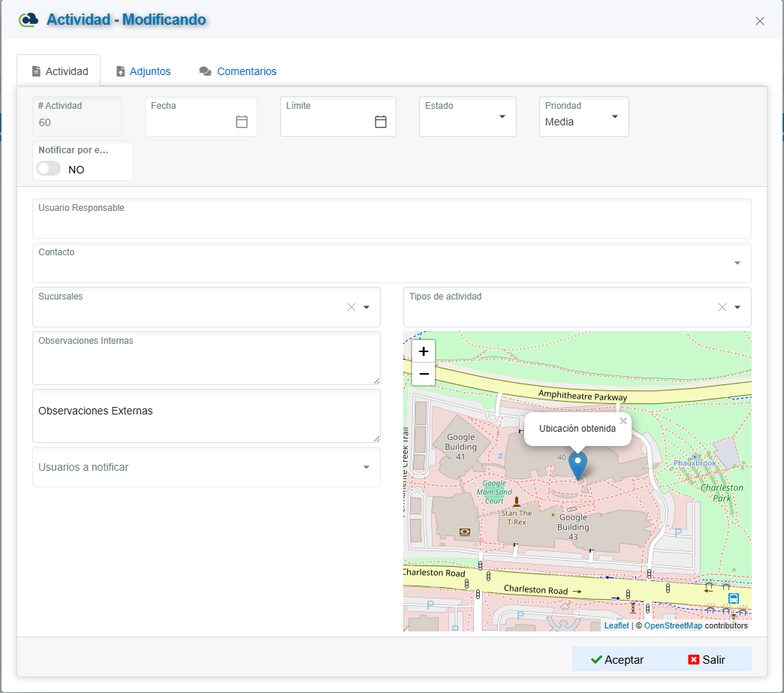Open the Límite calendar picker icon
The height and width of the screenshot is (693, 784).
click(x=381, y=122)
